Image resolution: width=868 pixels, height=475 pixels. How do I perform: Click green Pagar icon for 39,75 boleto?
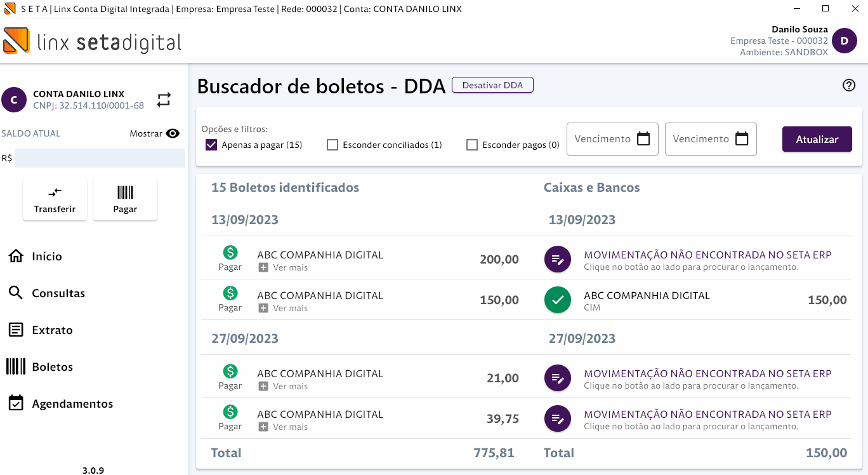pyautogui.click(x=230, y=412)
